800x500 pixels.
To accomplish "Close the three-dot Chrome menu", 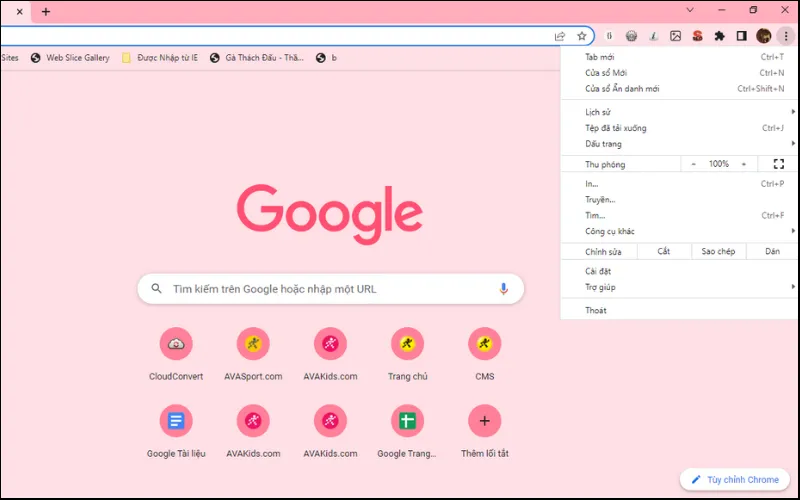I will (786, 36).
